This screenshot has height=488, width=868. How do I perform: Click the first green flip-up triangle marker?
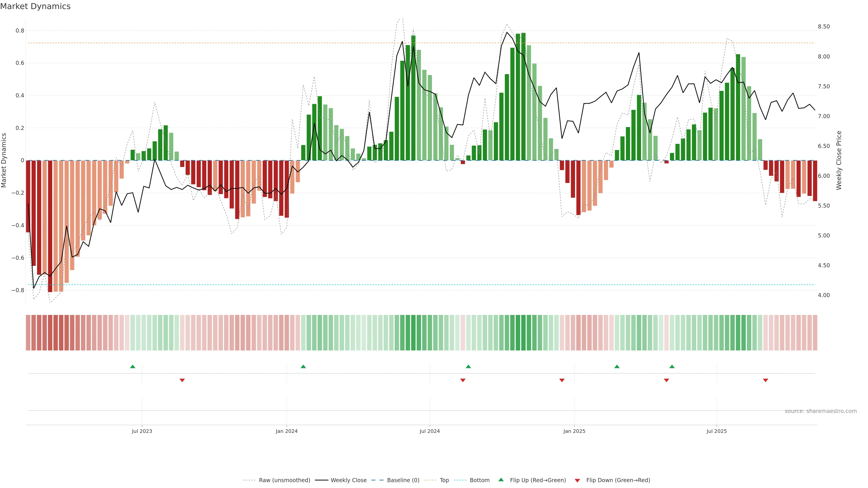132,366
